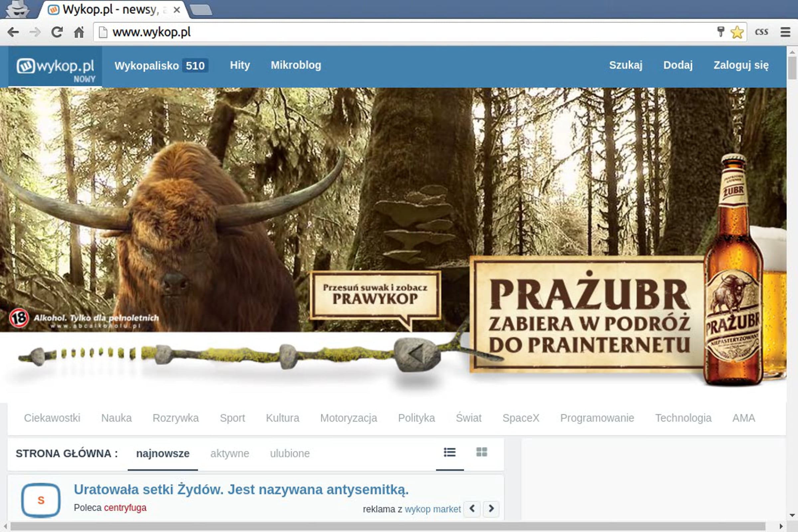Show next wykop market ad

pos(491,509)
